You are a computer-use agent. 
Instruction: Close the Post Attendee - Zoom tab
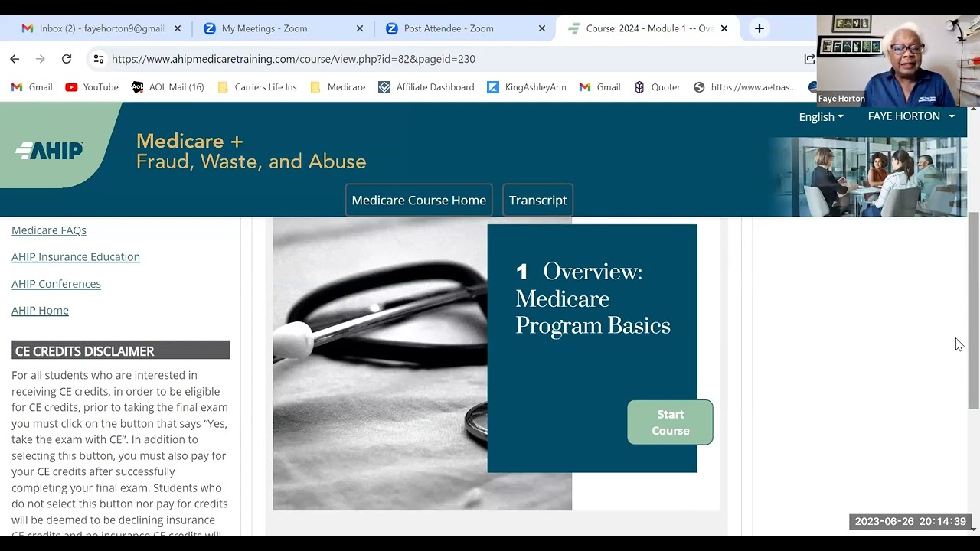542,28
